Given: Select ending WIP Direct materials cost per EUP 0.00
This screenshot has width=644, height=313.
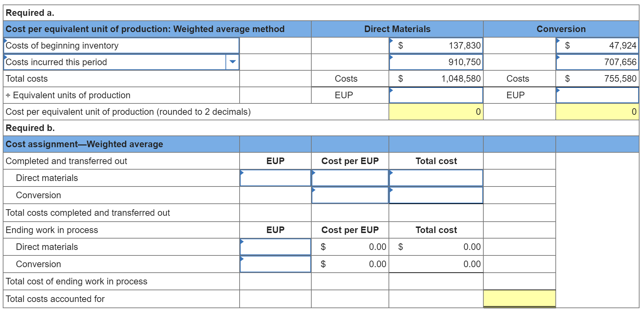Looking at the screenshot, I should click(x=378, y=247).
